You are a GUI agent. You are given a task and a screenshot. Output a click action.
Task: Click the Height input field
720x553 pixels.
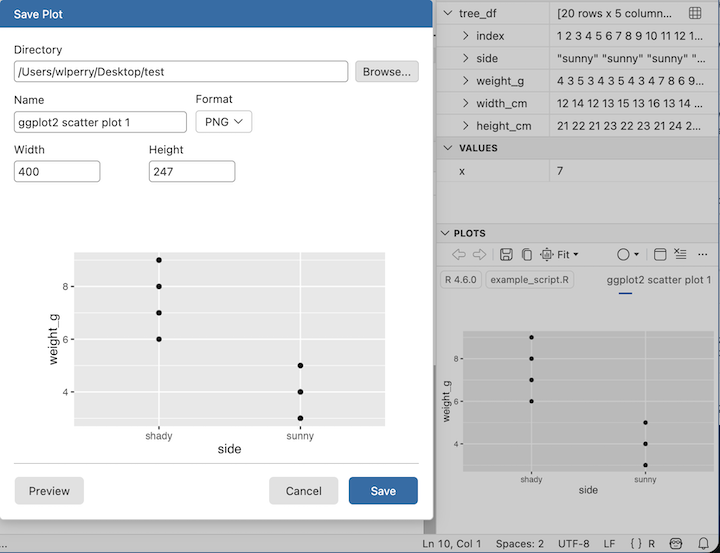[x=192, y=171]
